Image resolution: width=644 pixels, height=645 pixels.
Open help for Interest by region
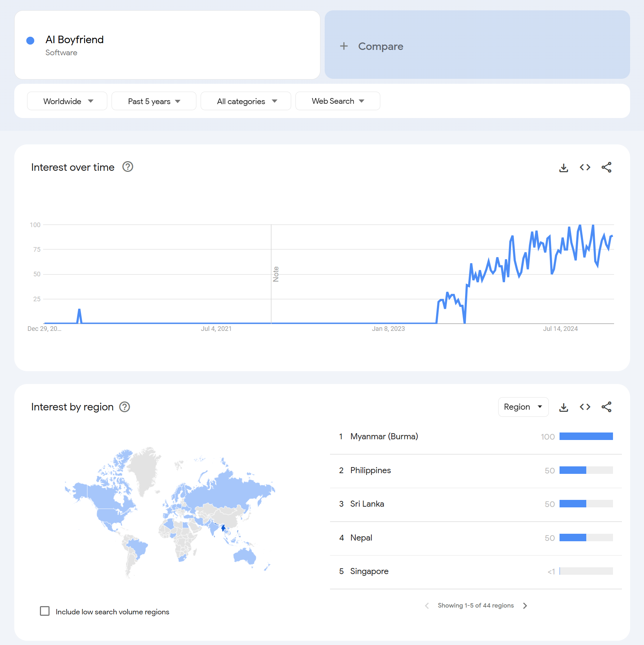[x=124, y=407]
